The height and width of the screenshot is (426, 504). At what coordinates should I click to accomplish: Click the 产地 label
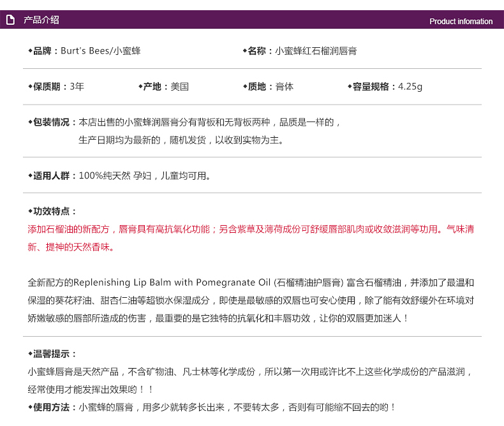(x=152, y=87)
